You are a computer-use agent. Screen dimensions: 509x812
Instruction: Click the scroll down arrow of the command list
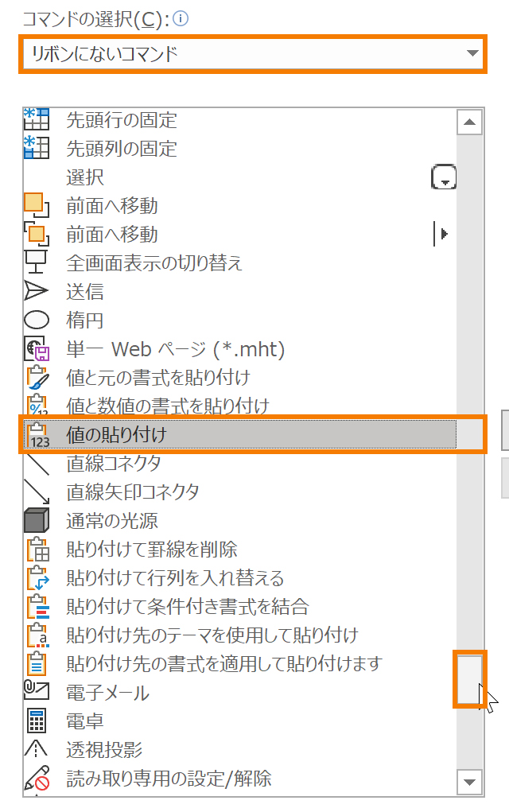coord(470,782)
